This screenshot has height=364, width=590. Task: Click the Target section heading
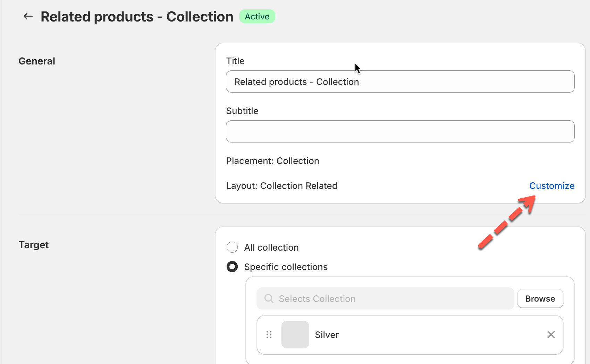tap(34, 245)
